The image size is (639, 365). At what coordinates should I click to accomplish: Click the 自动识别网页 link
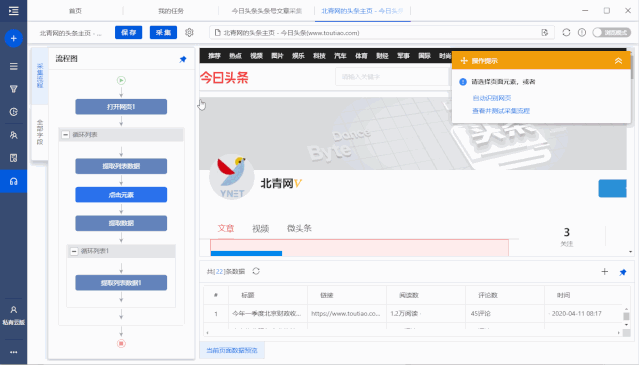pyautogui.click(x=491, y=98)
